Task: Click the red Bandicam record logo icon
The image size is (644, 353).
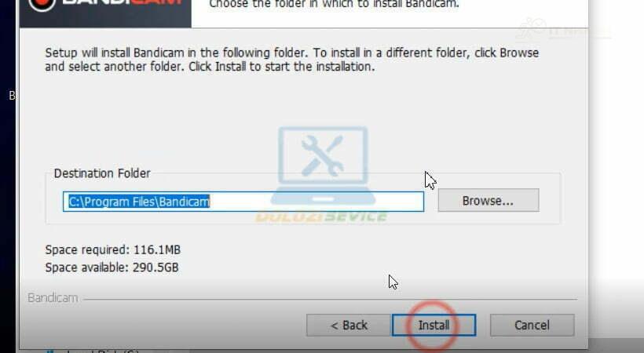Action: click(x=42, y=3)
